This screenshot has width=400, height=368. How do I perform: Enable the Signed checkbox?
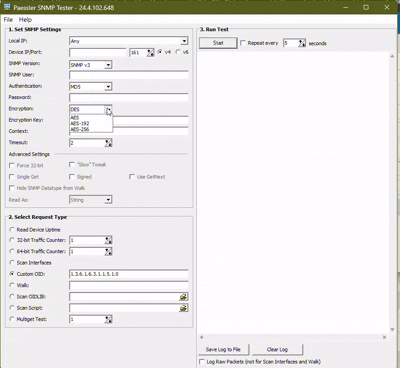point(72,177)
